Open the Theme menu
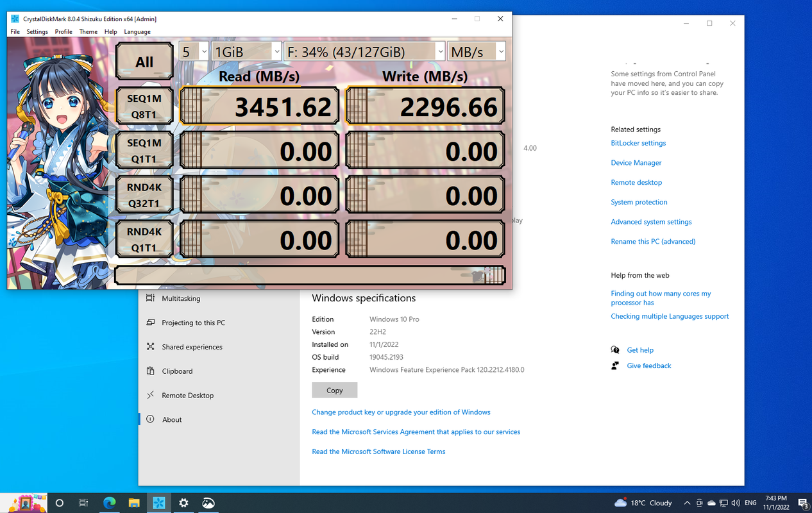812x513 pixels. (x=89, y=31)
